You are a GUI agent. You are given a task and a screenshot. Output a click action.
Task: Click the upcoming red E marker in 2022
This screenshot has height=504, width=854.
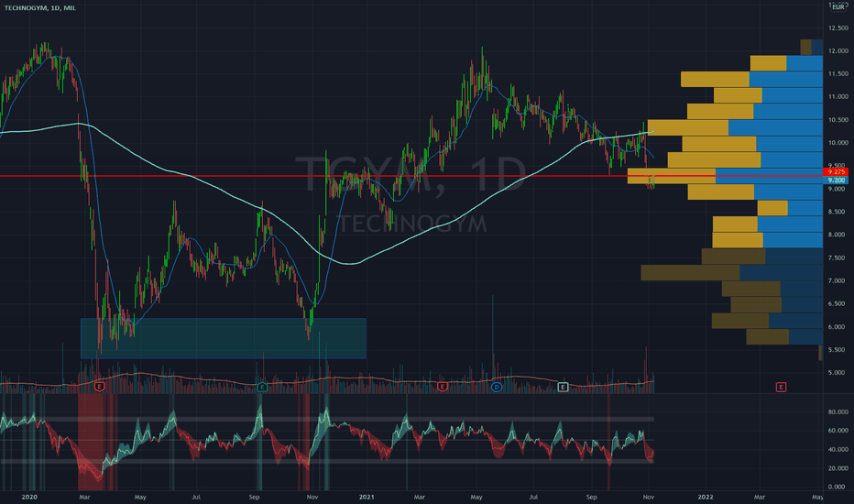point(781,387)
